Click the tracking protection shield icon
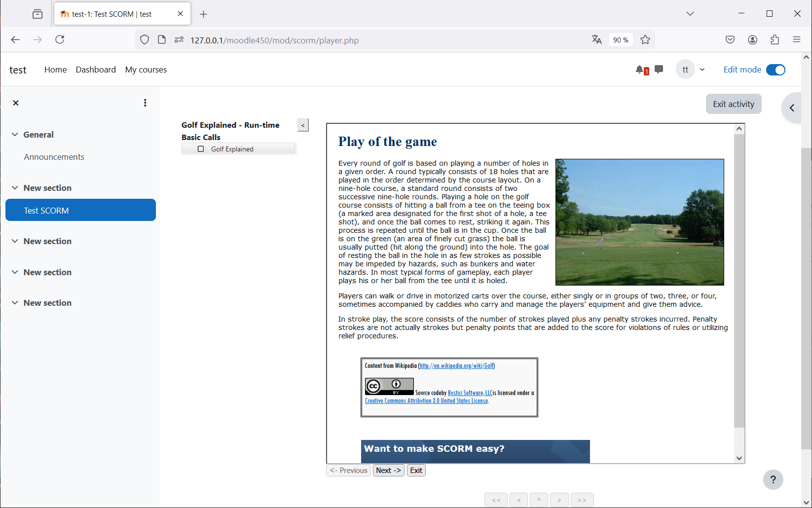Screen dimensions: 812x508 (x=145, y=40)
